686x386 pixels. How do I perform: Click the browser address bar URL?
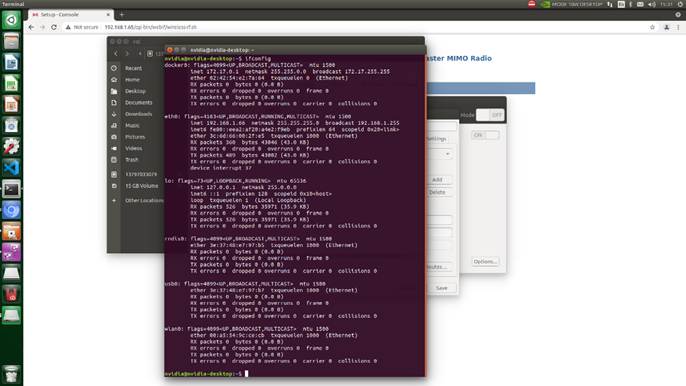[x=151, y=27]
